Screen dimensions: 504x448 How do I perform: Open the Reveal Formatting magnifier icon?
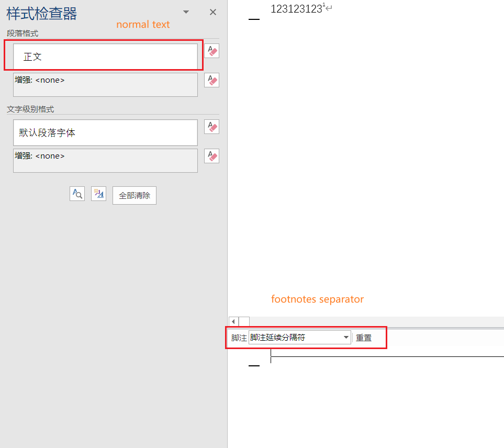tap(77, 194)
